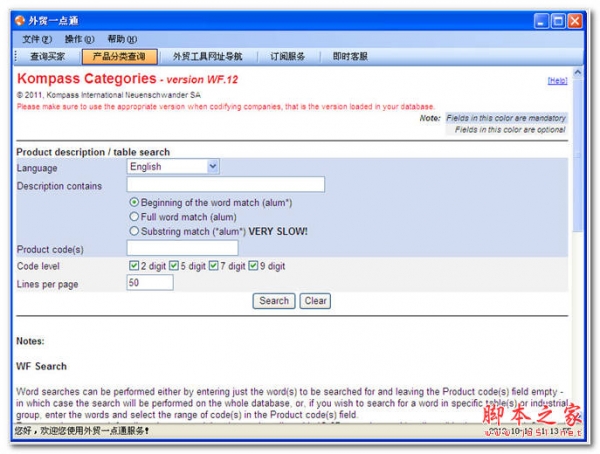Click 'Fields in this color are optional'

(x=510, y=130)
